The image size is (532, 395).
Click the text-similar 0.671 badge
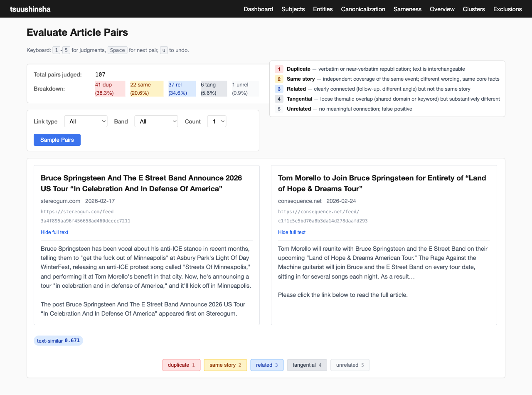[58, 341]
